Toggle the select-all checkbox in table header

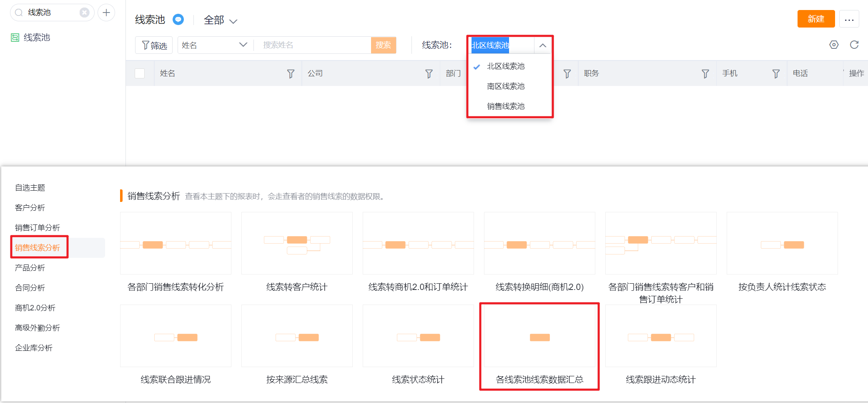[140, 73]
